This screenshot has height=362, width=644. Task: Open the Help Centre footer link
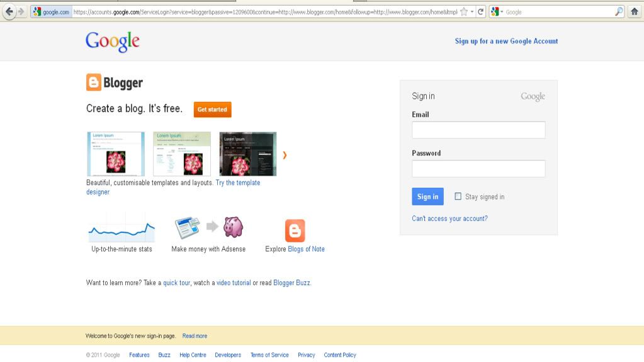click(x=193, y=355)
